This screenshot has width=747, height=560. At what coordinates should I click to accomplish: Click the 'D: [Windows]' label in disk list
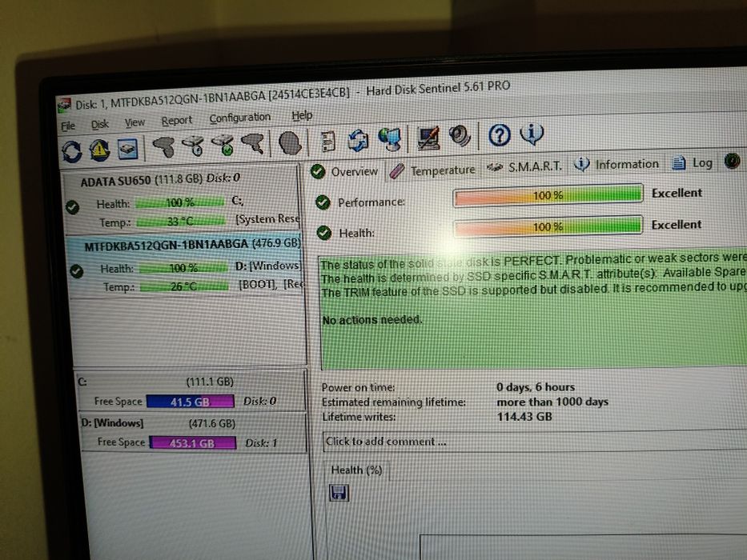268,266
